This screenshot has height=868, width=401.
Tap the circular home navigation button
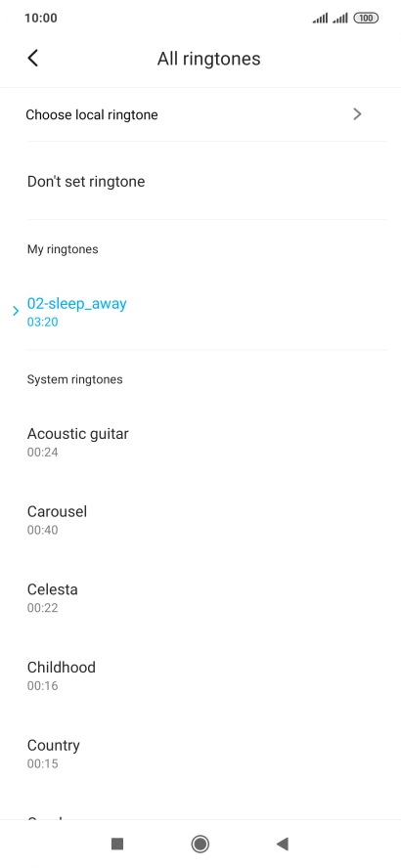click(200, 844)
